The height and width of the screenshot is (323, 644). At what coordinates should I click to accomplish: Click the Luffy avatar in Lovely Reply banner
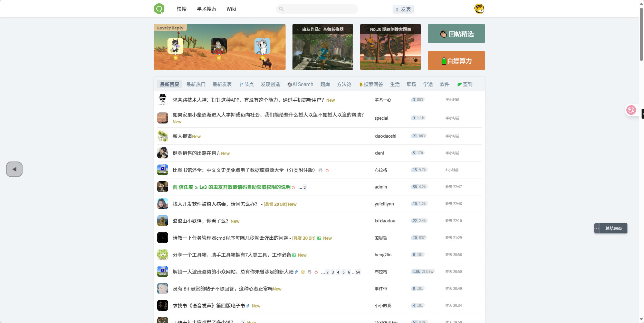pyautogui.click(x=219, y=46)
